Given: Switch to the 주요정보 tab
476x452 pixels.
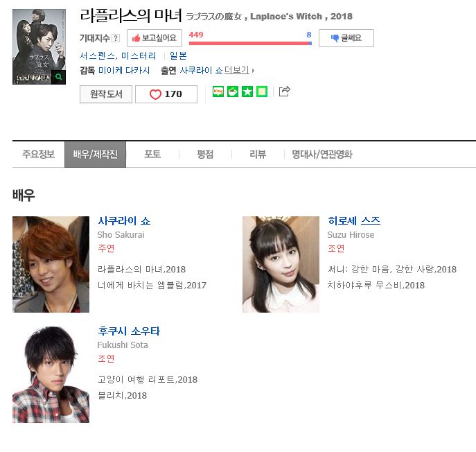Looking at the screenshot, I should [39, 154].
